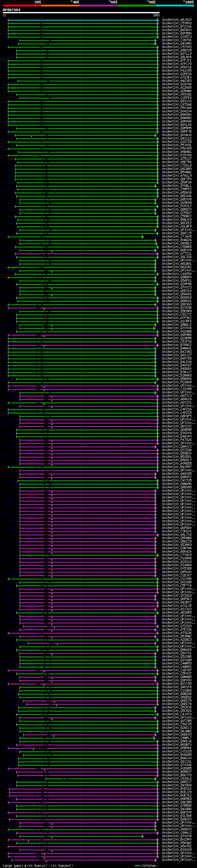Viewport: 197px width, 868px height.
Task: Select label UniRef100_Q4PMB4
Action: (x=177, y=335)
